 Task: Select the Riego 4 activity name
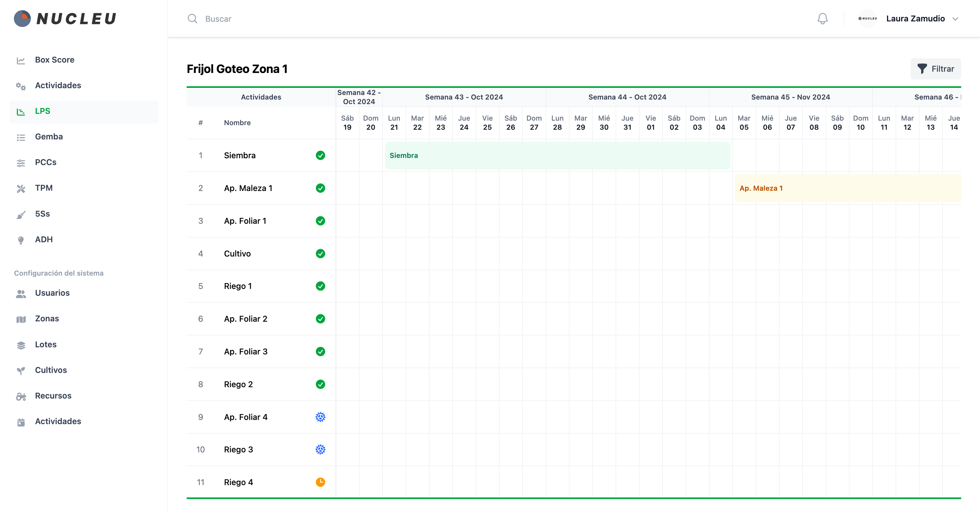(238, 482)
